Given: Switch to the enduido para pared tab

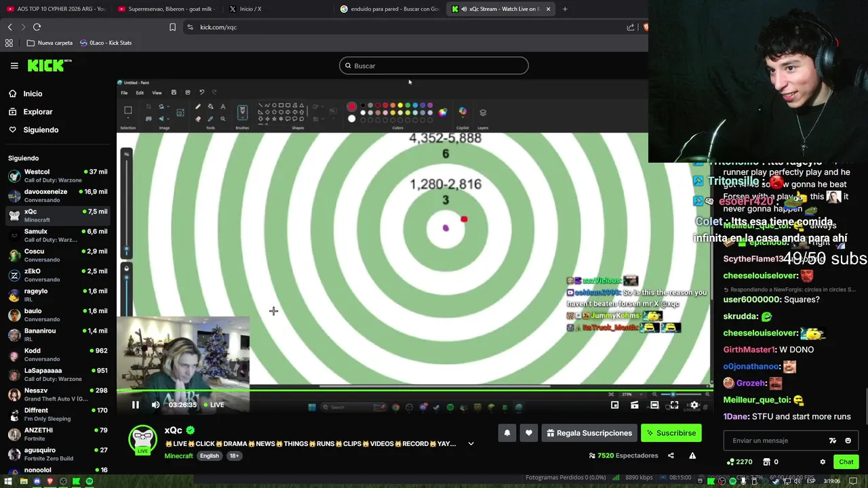Looking at the screenshot, I should (390, 9).
